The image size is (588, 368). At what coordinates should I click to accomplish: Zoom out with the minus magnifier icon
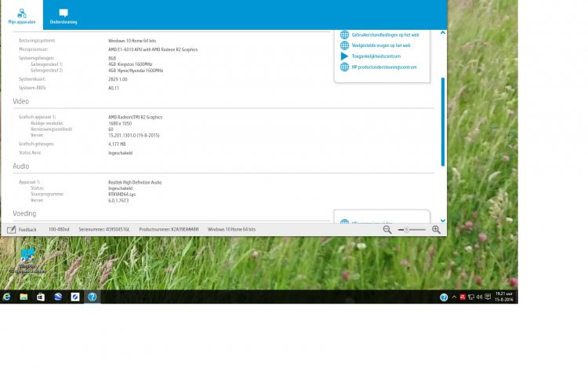(x=387, y=229)
